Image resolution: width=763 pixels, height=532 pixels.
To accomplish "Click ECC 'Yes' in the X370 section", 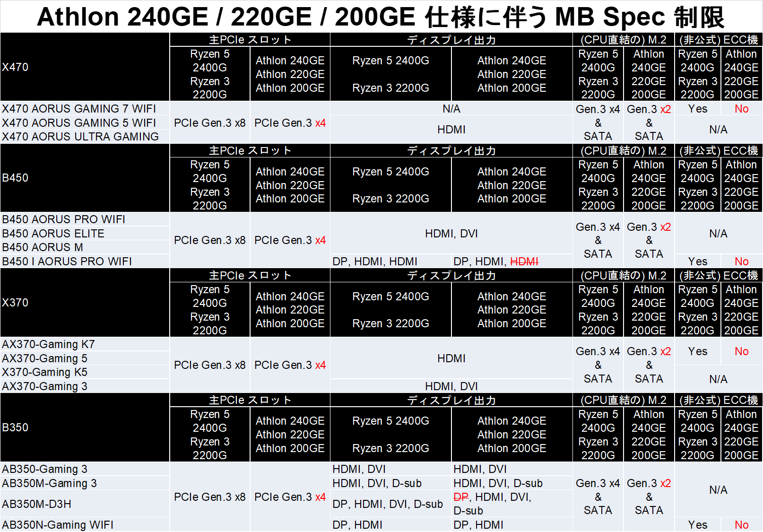I will point(698,351).
